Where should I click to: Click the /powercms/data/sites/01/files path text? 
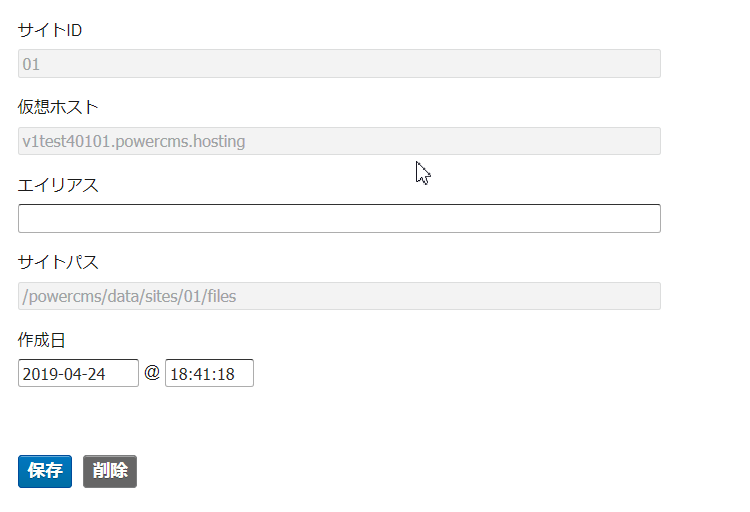point(129,297)
